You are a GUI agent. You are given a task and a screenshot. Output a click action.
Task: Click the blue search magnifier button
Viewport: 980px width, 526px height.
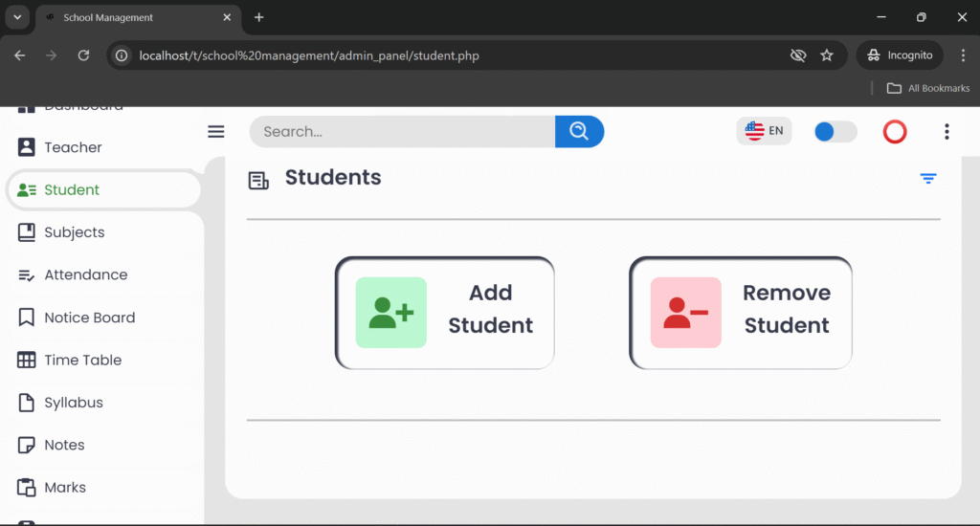[579, 132]
